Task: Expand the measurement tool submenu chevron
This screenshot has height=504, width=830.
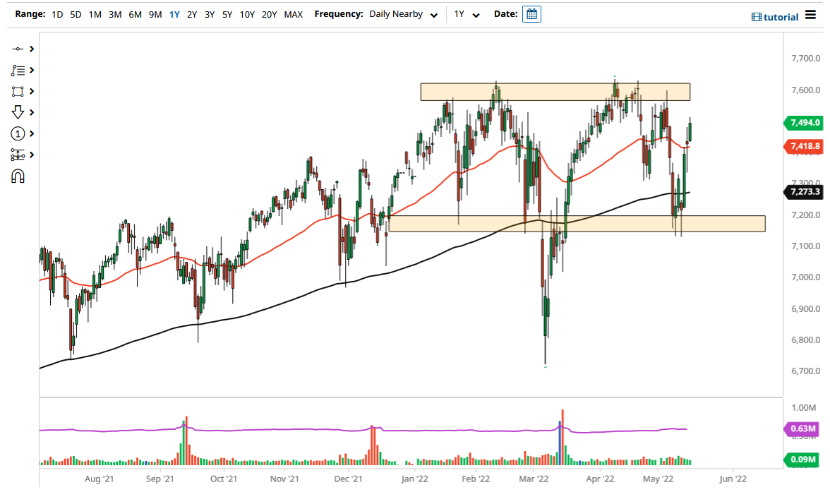Action: [x=32, y=155]
